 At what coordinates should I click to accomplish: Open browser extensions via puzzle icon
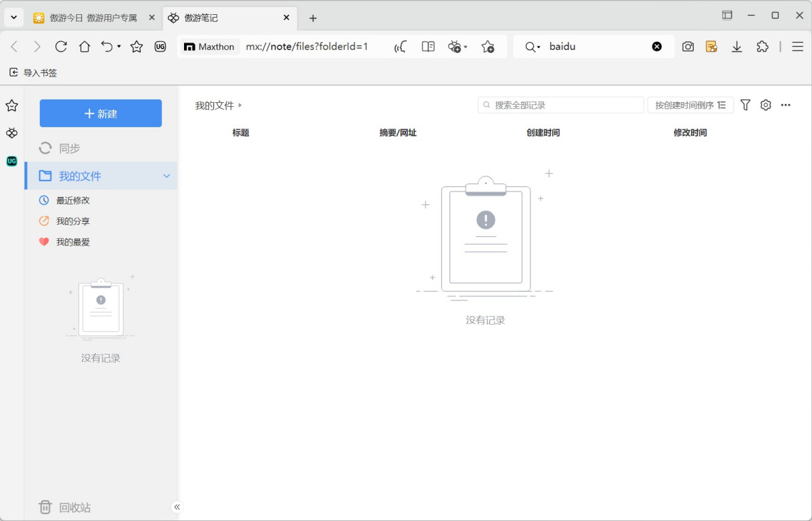pos(763,47)
